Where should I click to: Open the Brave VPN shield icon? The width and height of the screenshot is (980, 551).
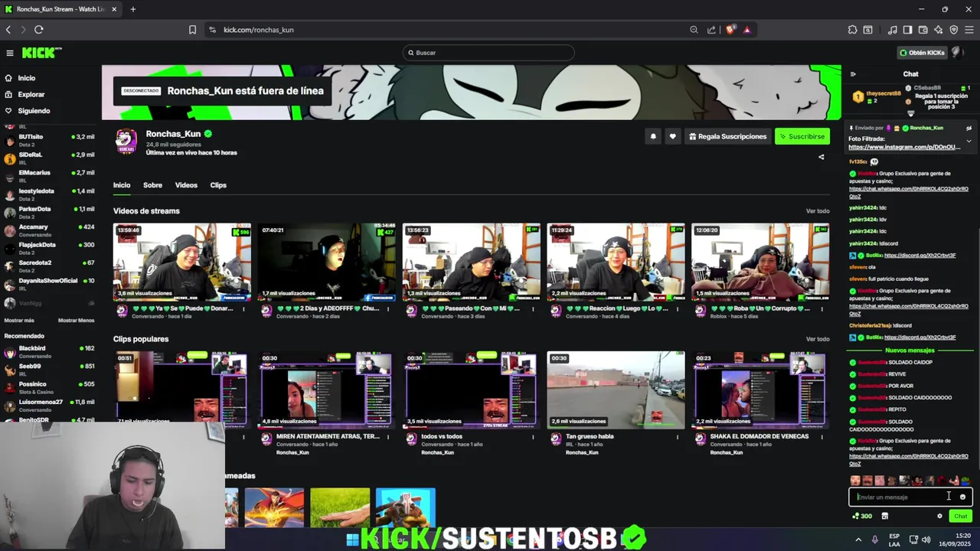tap(954, 30)
